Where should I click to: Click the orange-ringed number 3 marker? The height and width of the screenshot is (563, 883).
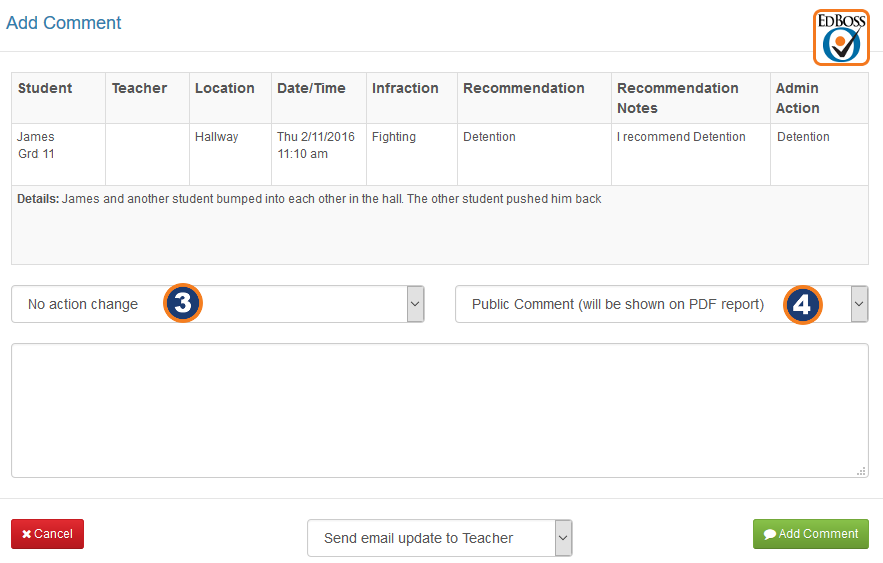point(183,303)
